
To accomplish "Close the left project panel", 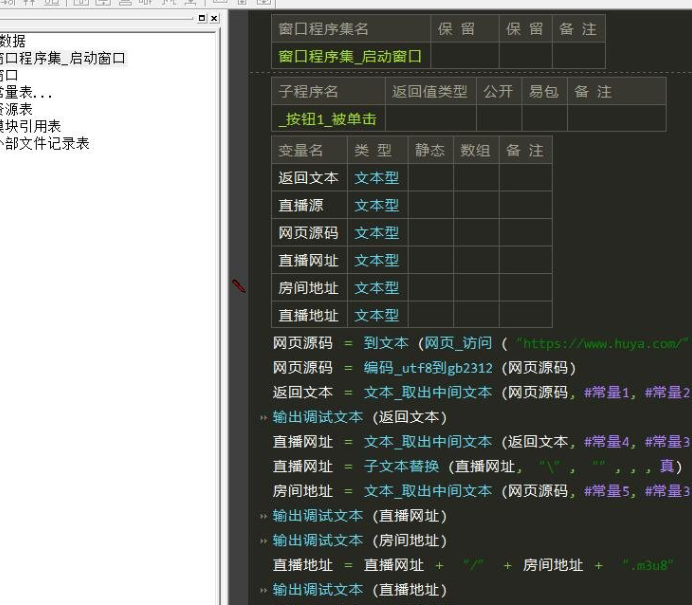I will (x=212, y=19).
